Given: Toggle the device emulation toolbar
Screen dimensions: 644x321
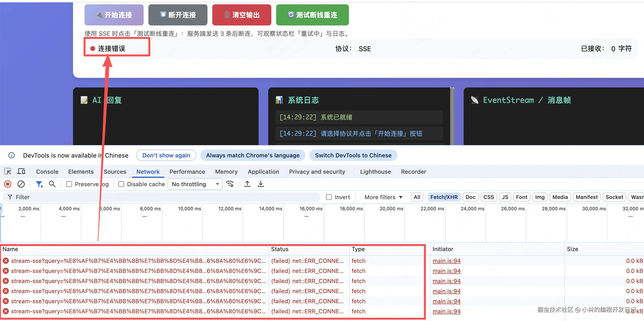Looking at the screenshot, I should coord(21,171).
